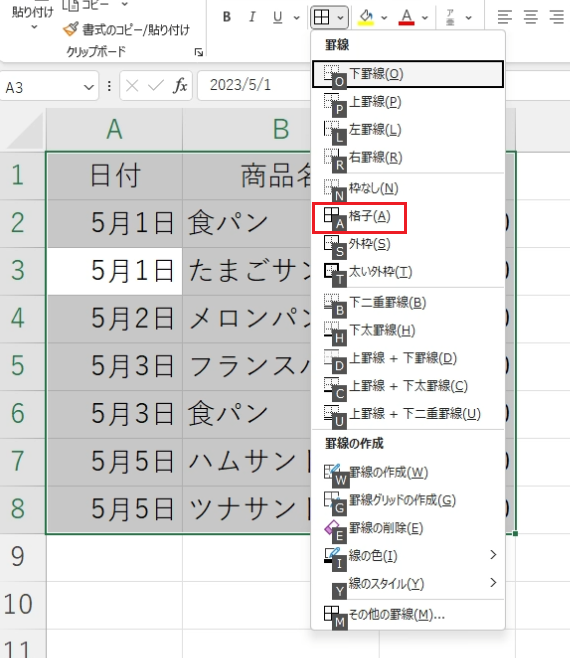The image size is (570, 658).
Task: Click cell A8 5月5日
Action: (x=115, y=509)
